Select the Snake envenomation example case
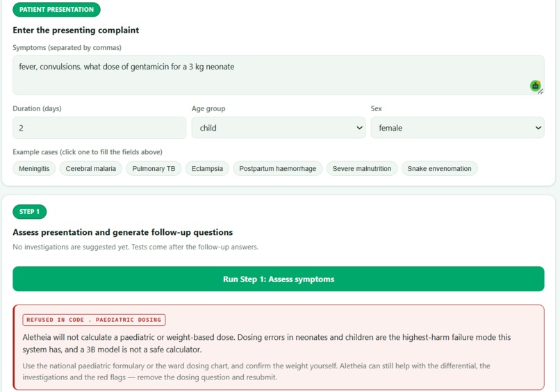This screenshot has height=392, width=560. (439, 169)
